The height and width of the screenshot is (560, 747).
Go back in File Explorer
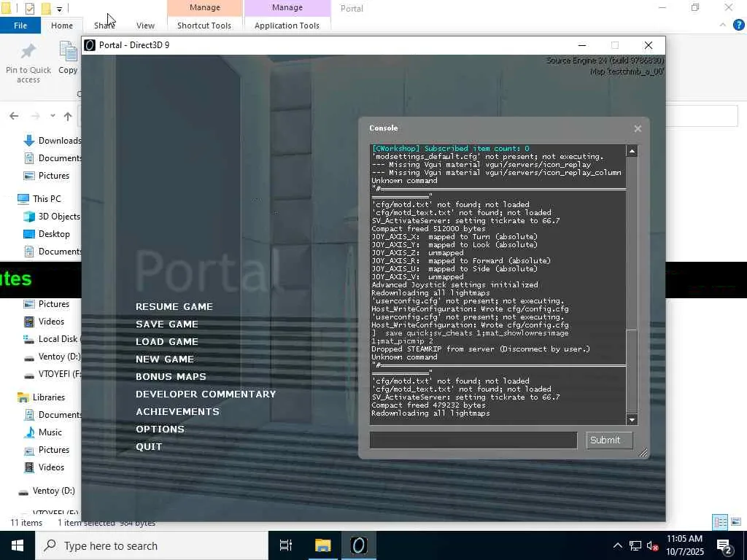tap(14, 116)
